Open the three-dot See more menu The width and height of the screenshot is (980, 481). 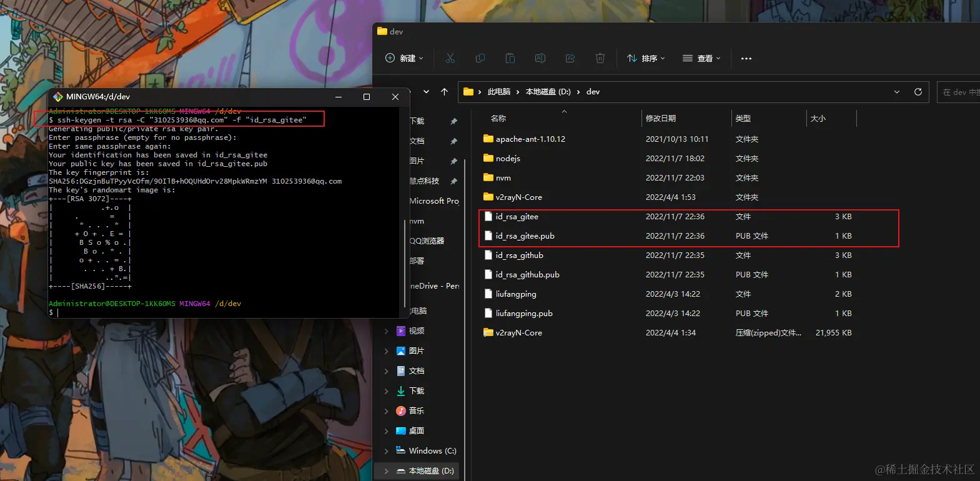click(x=746, y=58)
